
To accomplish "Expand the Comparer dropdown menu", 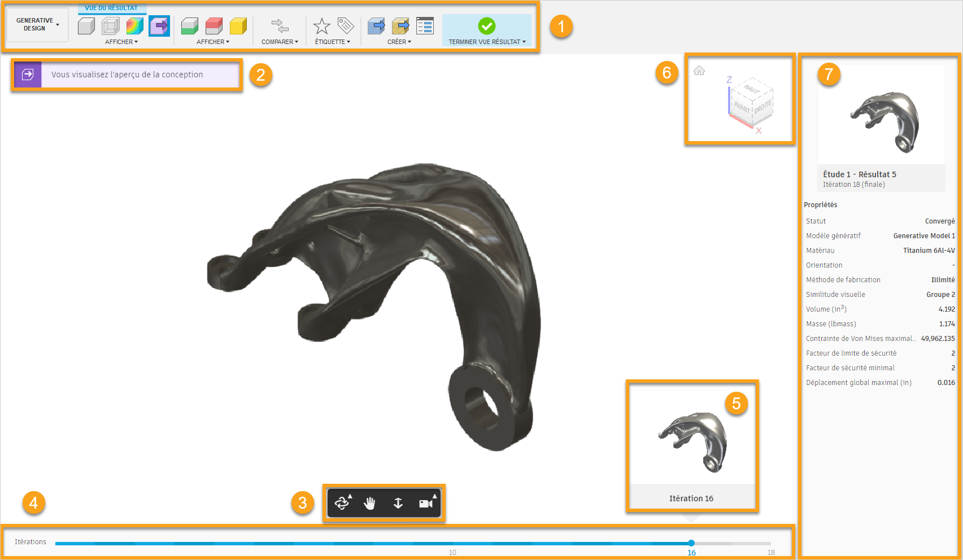I will (280, 41).
